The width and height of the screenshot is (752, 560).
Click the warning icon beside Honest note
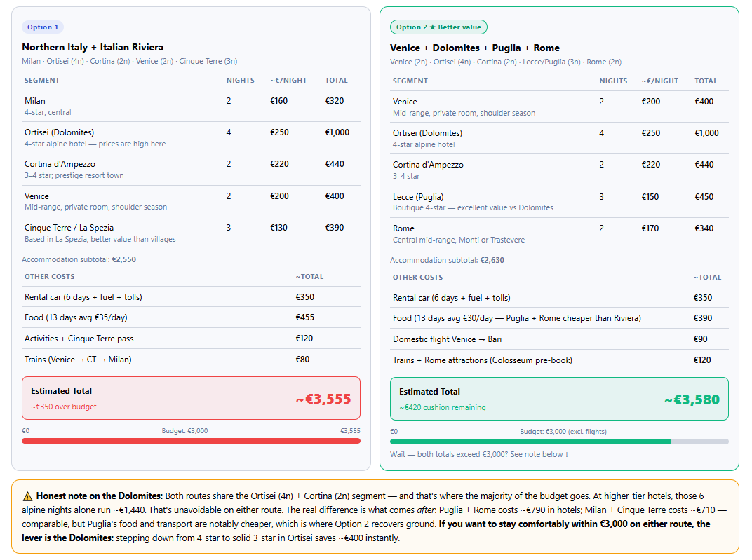click(28, 496)
